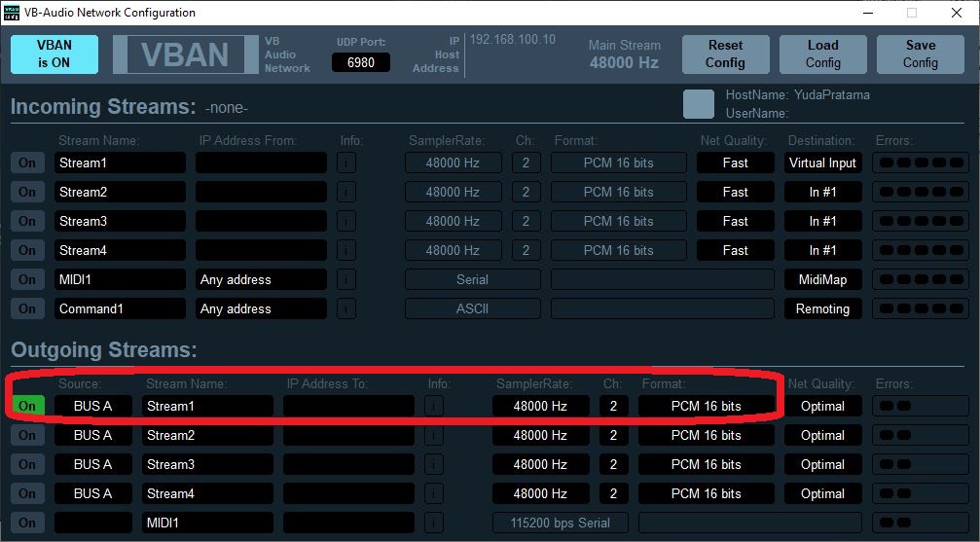Edit outgoing MIDI1 stream name field

207,523
